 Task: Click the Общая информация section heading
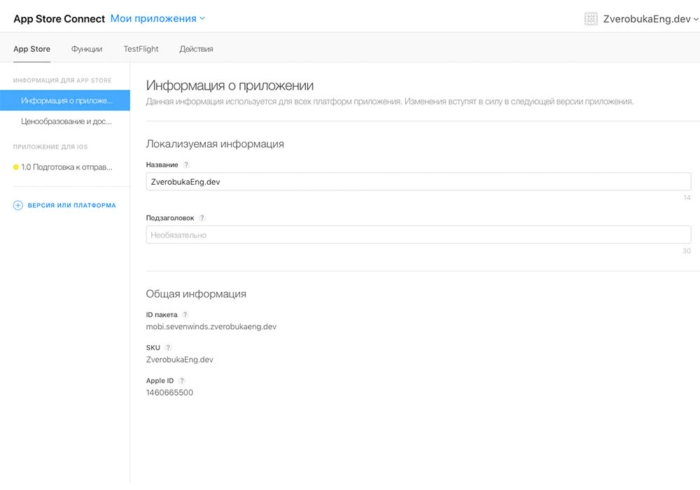point(196,294)
